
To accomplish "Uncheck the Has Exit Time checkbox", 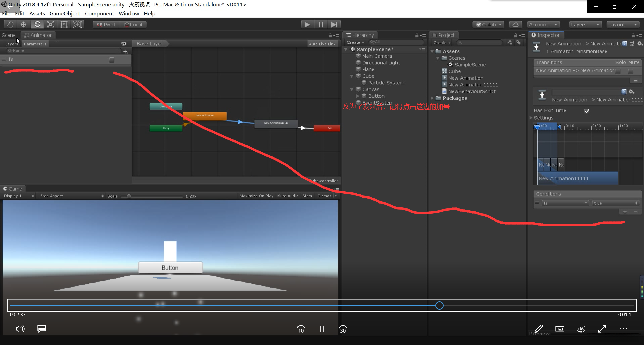I will pyautogui.click(x=587, y=111).
